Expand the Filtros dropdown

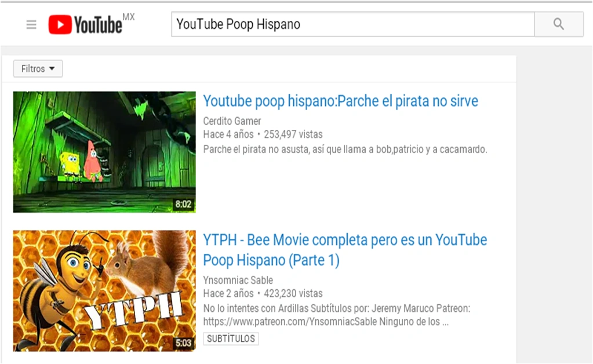point(38,68)
